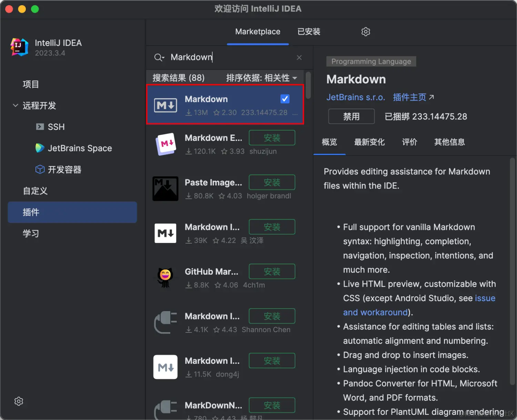Click the 开发容器 cube icon
Screen dimensions: 517x420
(40, 170)
